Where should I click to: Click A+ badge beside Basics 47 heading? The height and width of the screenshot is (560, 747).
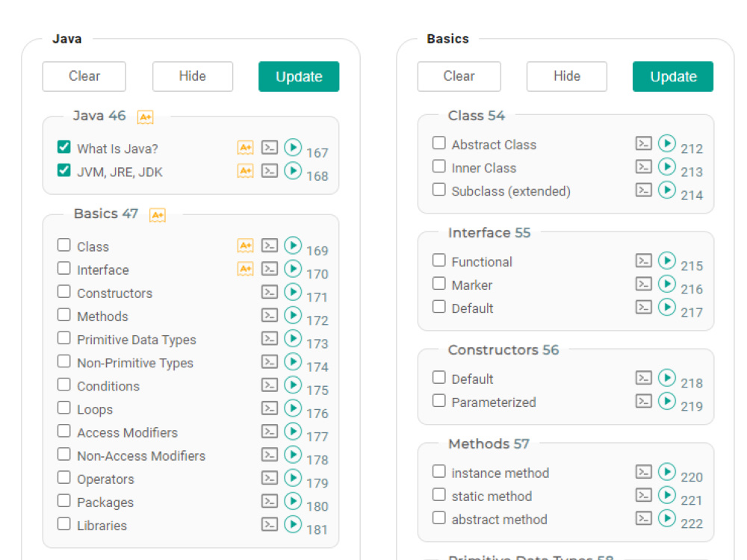(x=158, y=215)
